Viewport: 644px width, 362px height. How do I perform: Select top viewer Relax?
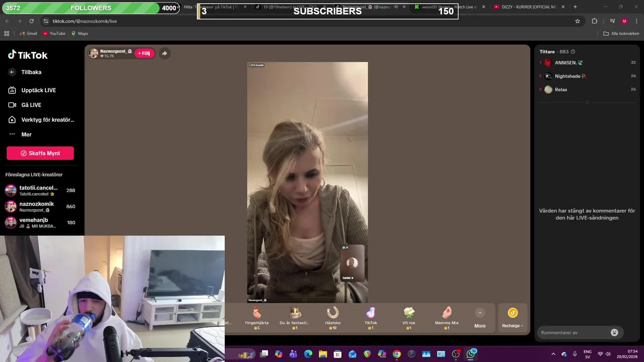coord(588,89)
